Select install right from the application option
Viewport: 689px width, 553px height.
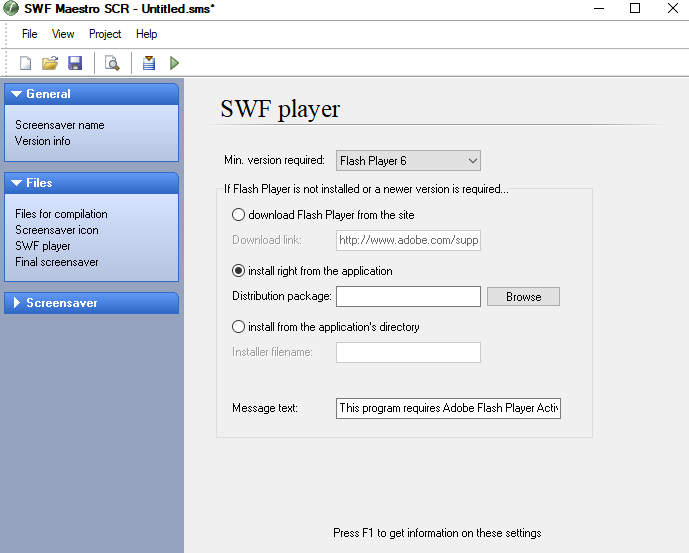[238, 271]
